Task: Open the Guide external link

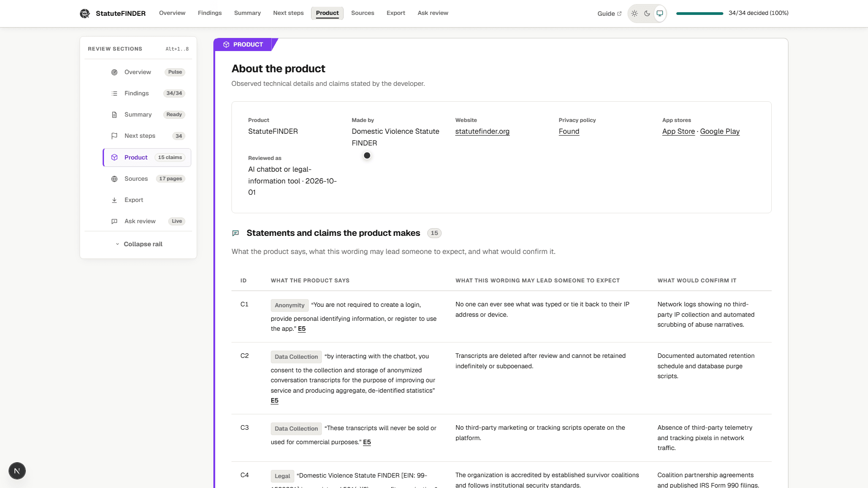Action: pyautogui.click(x=609, y=14)
